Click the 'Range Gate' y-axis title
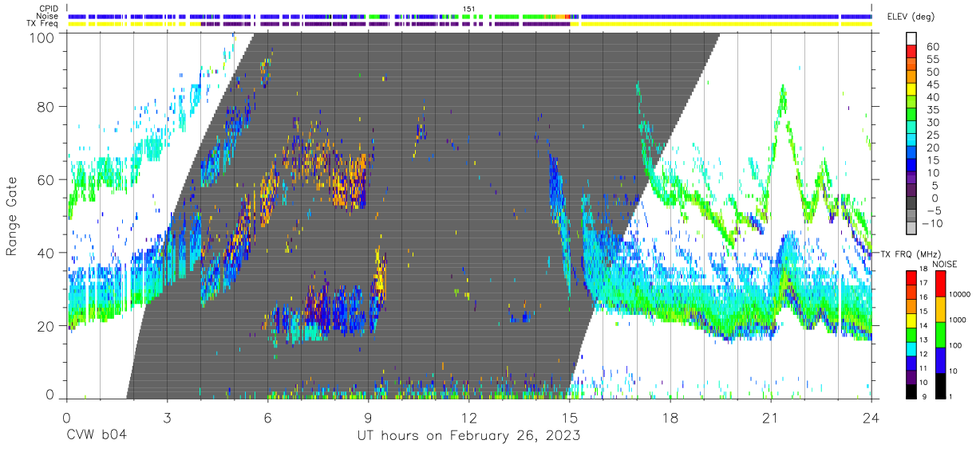Viewport: 980px width, 452px height. (x=11, y=216)
